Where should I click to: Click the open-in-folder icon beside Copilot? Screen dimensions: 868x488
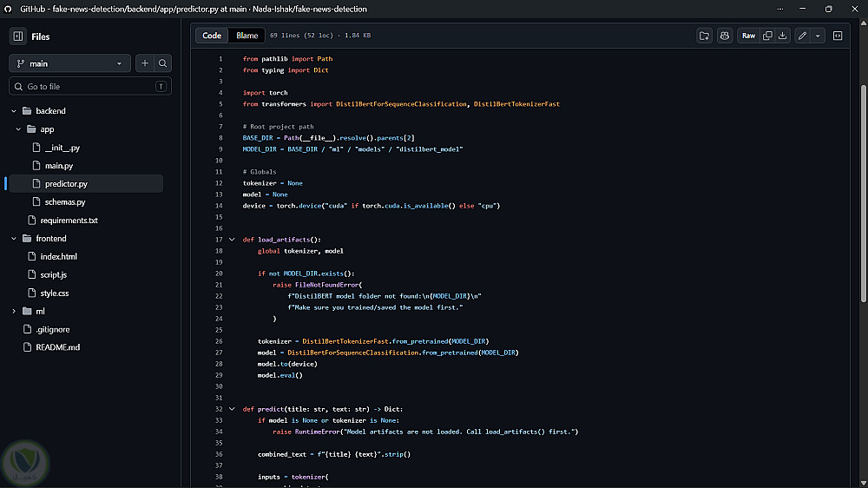704,36
